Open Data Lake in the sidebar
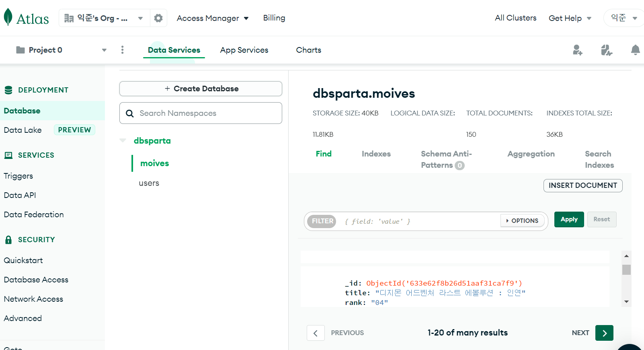Image resolution: width=644 pixels, height=350 pixels. 23,130
